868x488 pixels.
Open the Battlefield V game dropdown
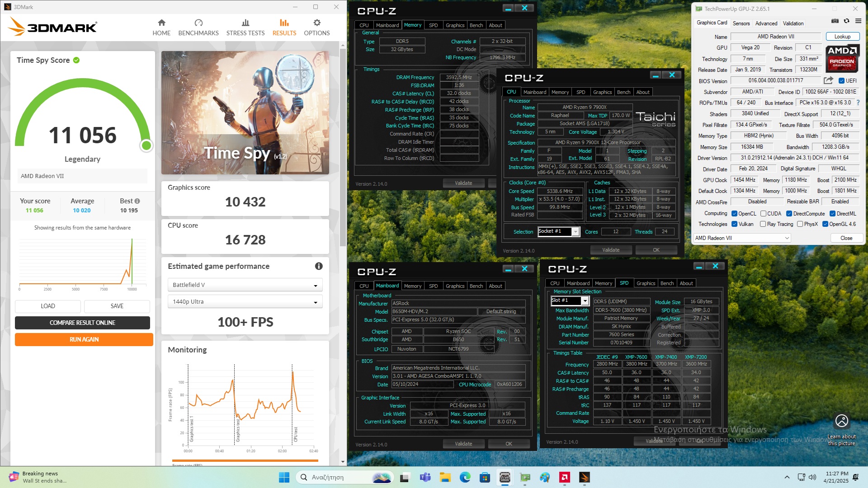tap(245, 285)
